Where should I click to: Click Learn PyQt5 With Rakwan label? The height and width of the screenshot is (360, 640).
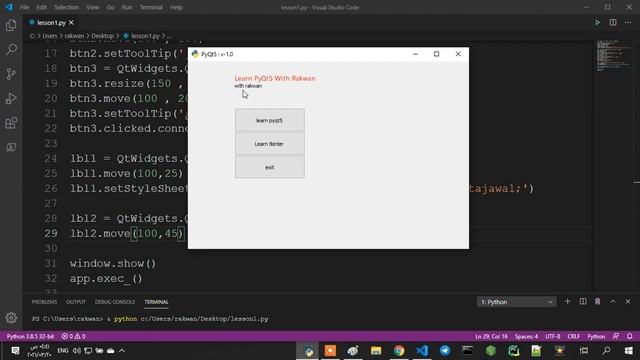pyautogui.click(x=275, y=78)
